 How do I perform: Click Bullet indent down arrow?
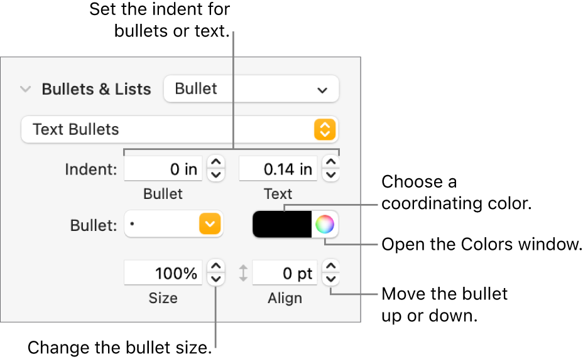[x=215, y=175]
